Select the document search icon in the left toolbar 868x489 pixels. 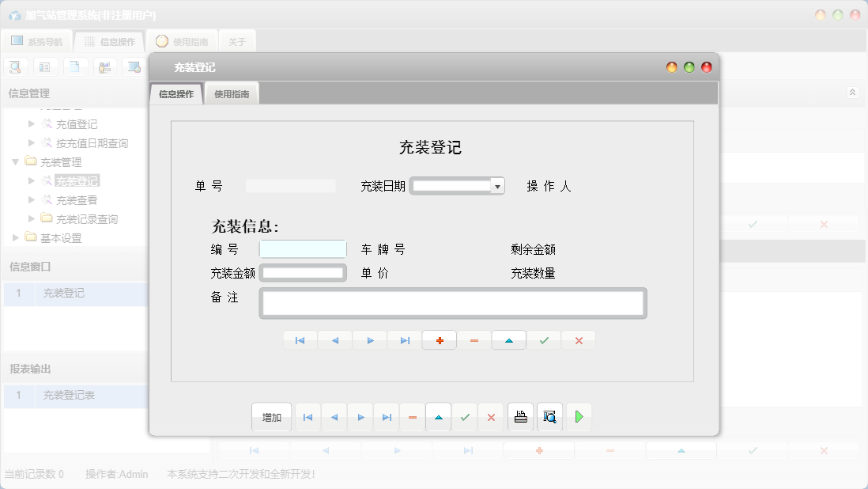[x=15, y=66]
